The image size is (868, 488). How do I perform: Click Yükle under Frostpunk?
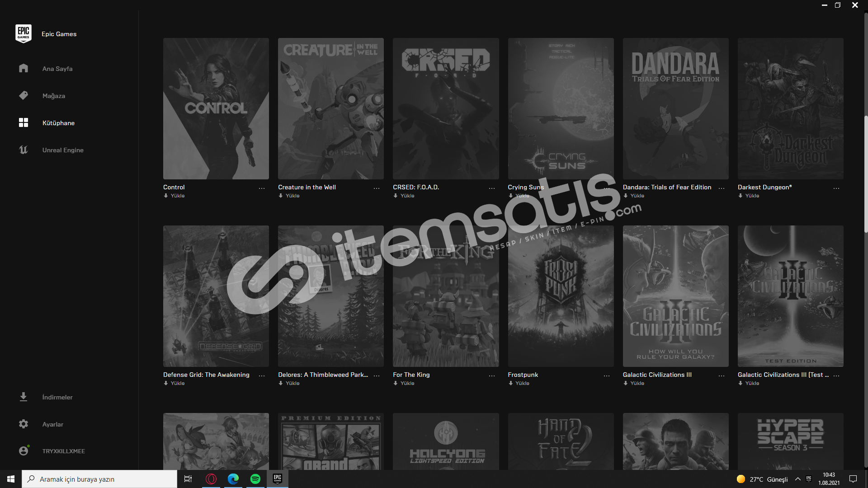click(519, 383)
